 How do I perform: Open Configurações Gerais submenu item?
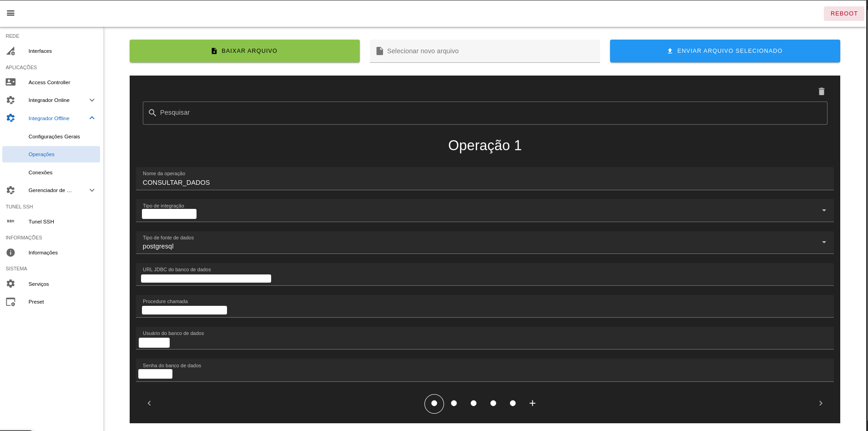coord(54,137)
